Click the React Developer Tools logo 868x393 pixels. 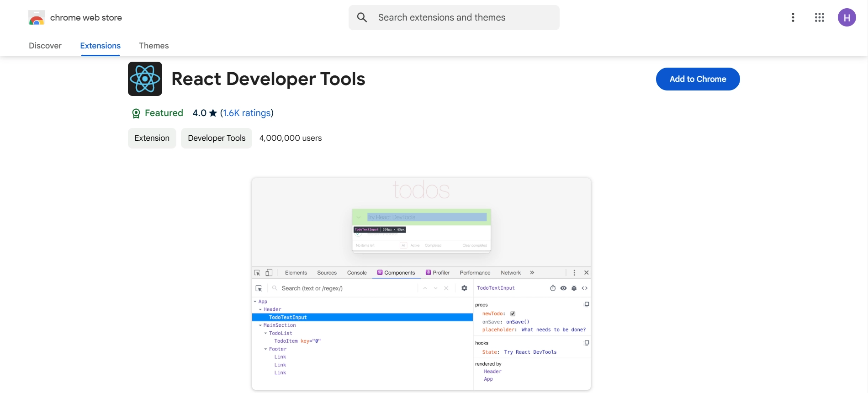pyautogui.click(x=145, y=79)
